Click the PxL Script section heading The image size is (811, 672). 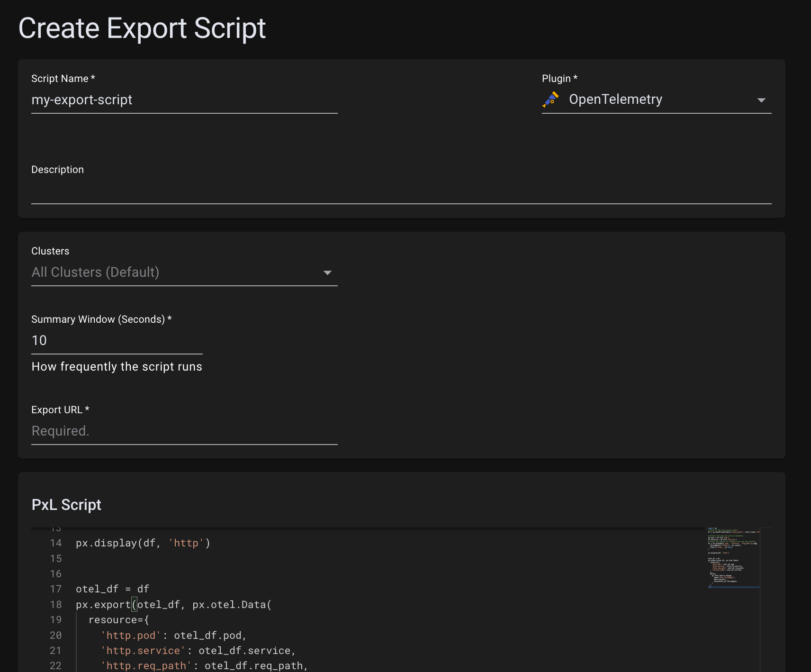(x=66, y=505)
